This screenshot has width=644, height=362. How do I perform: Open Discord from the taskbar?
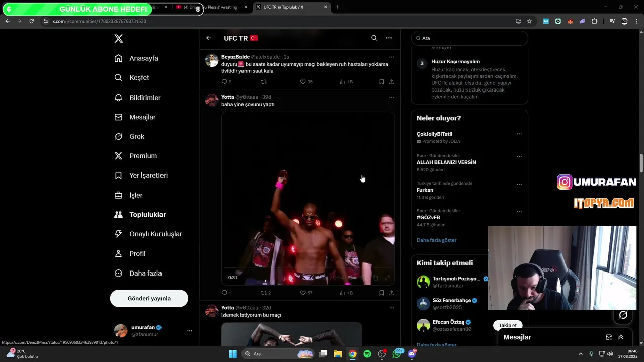412,354
